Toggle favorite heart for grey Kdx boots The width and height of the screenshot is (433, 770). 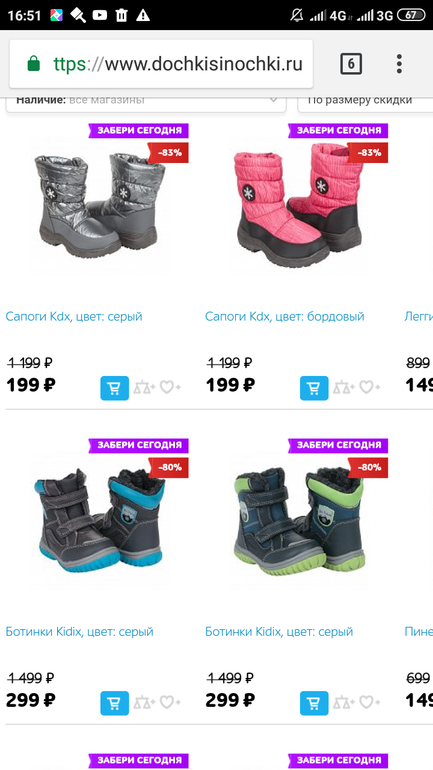coord(170,388)
